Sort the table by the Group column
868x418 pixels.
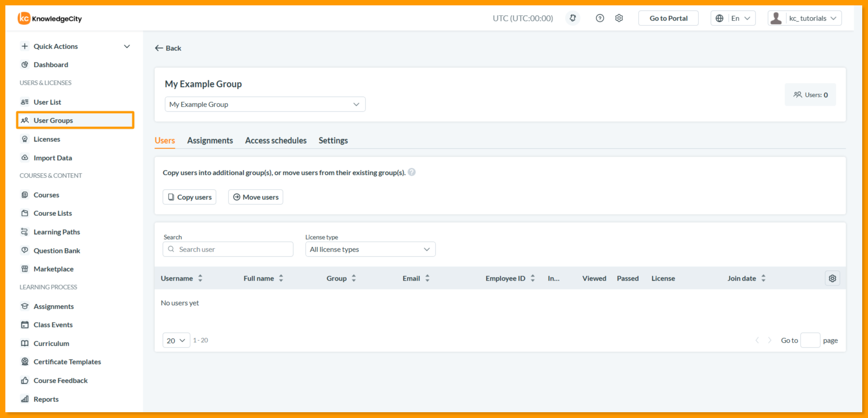pos(353,278)
